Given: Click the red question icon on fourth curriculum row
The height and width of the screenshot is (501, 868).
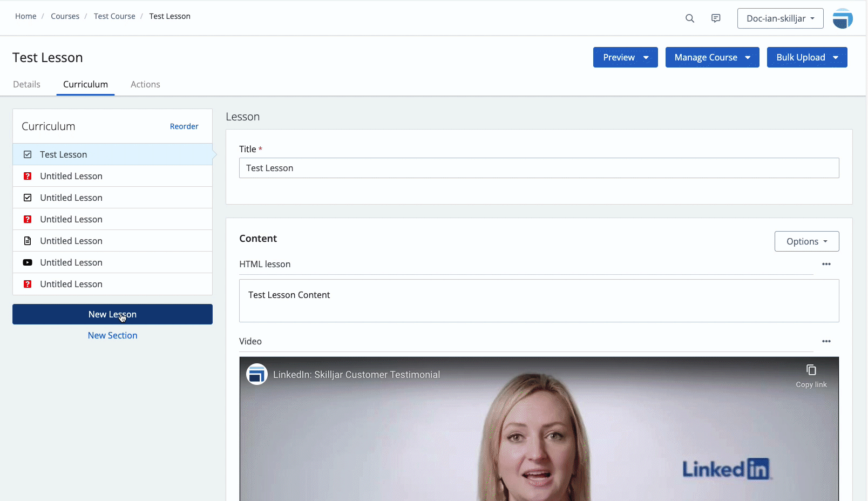Looking at the screenshot, I should tap(28, 219).
